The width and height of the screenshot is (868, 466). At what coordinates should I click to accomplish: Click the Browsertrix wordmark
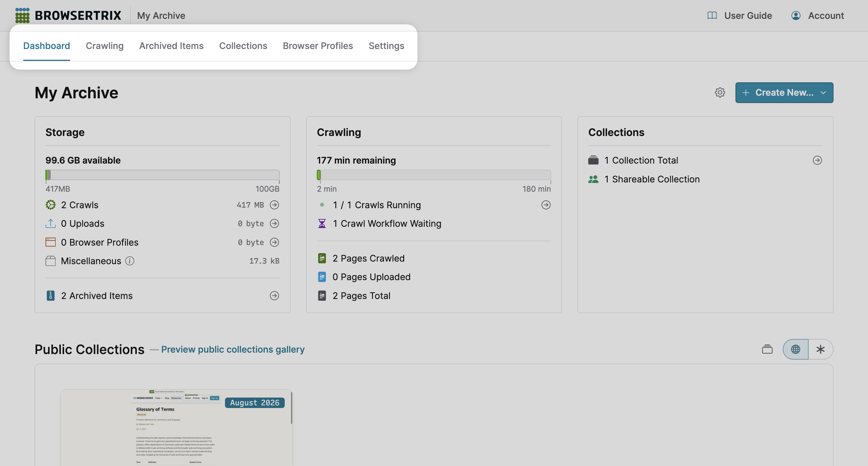click(x=78, y=15)
